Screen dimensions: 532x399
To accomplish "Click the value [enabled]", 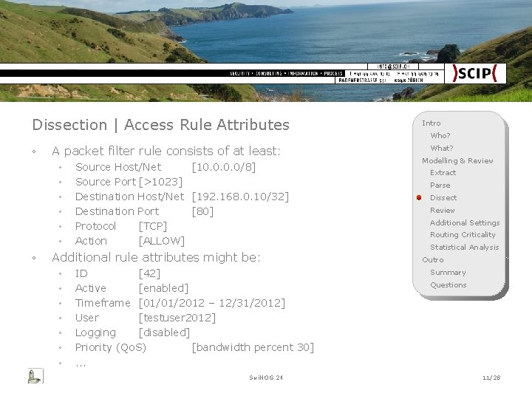I will [x=164, y=288].
